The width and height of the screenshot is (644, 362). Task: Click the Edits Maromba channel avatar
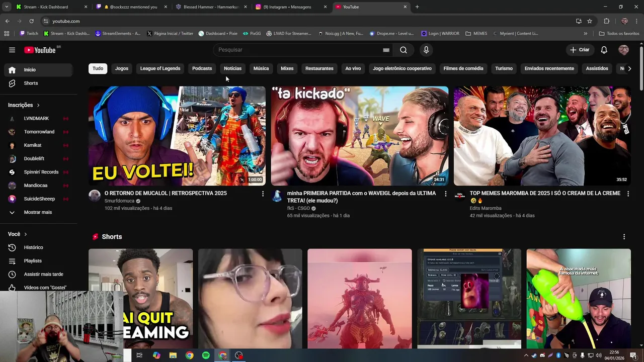tap(460, 196)
